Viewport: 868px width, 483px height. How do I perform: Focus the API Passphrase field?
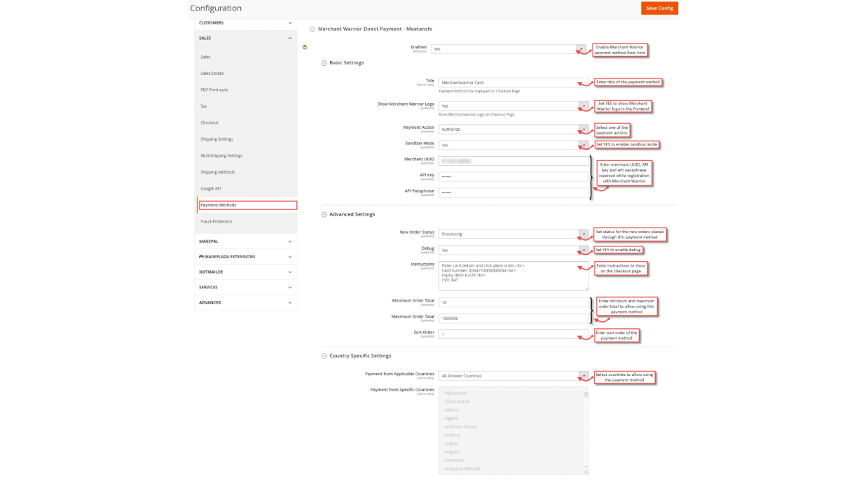[x=514, y=192]
